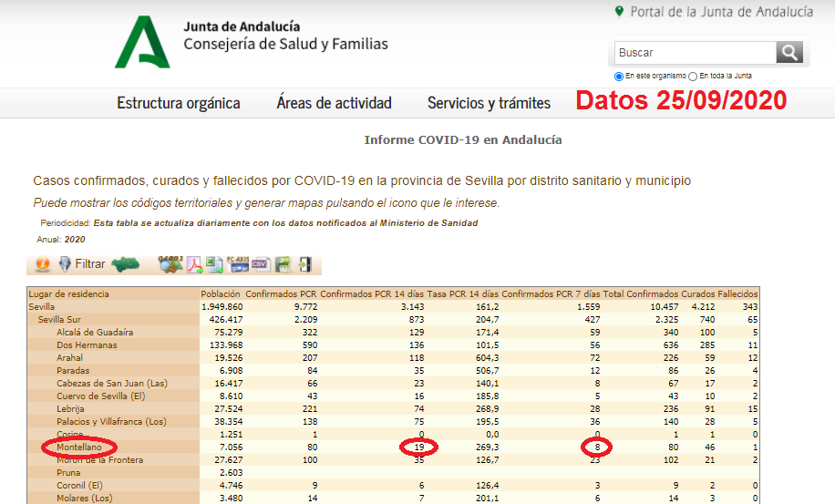Open Servicios y trámites menu
835x504 pixels.
click(489, 103)
